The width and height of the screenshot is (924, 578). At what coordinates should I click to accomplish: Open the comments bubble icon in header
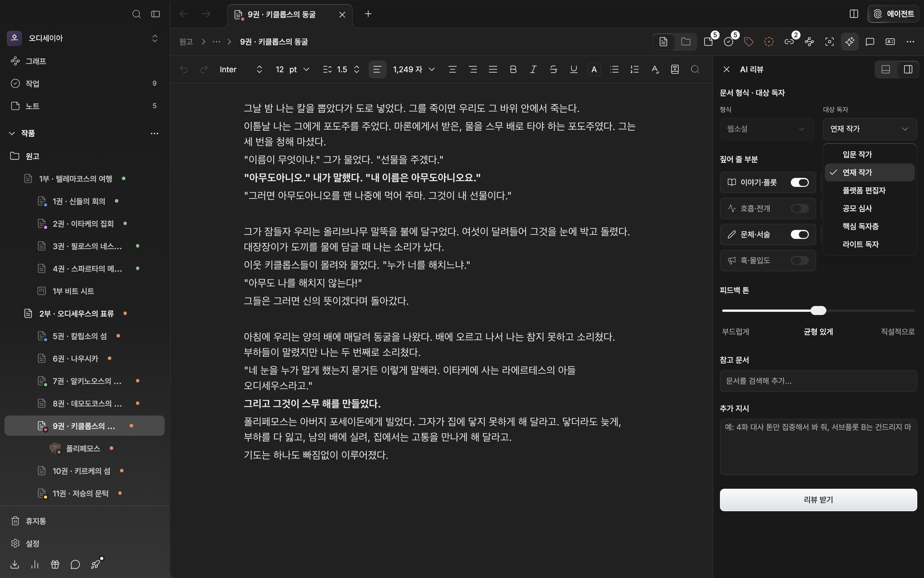pos(870,42)
